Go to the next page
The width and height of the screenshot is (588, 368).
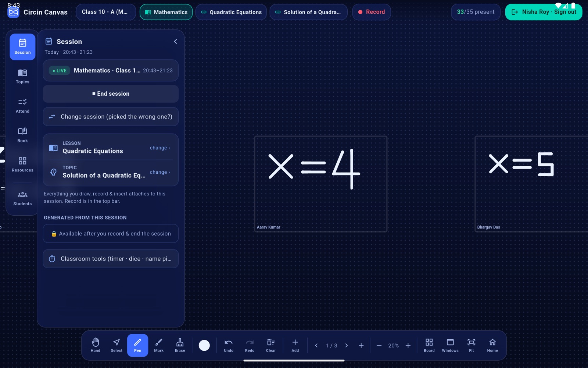(346, 346)
